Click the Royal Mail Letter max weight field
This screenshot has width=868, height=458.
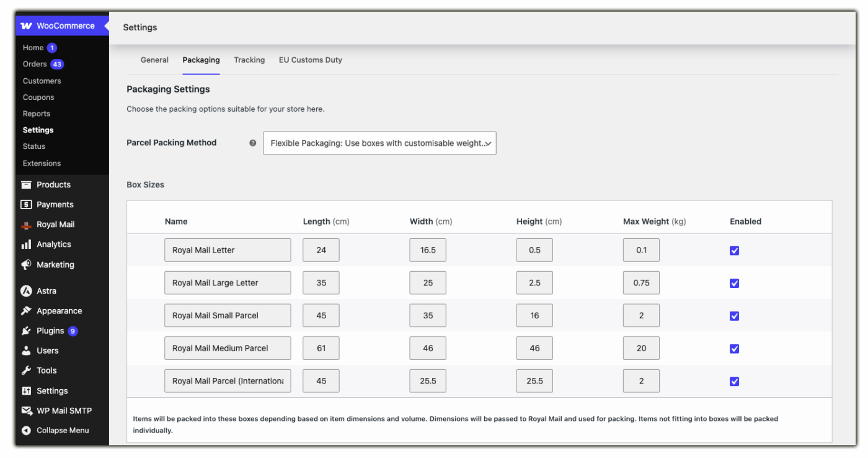coord(641,250)
